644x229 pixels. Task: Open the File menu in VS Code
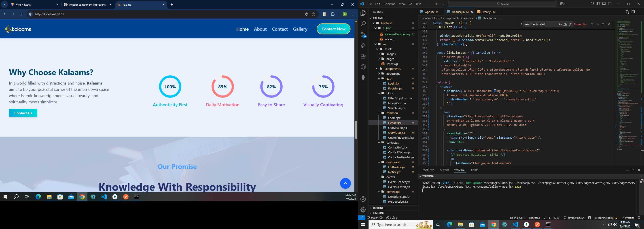point(369,4)
